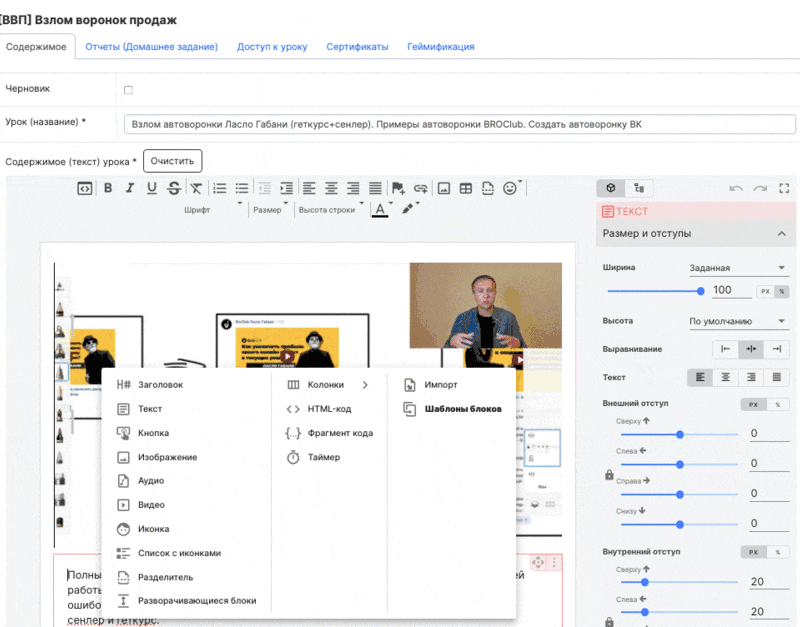
Task: Choose Видео from the block menu
Action: pos(151,505)
